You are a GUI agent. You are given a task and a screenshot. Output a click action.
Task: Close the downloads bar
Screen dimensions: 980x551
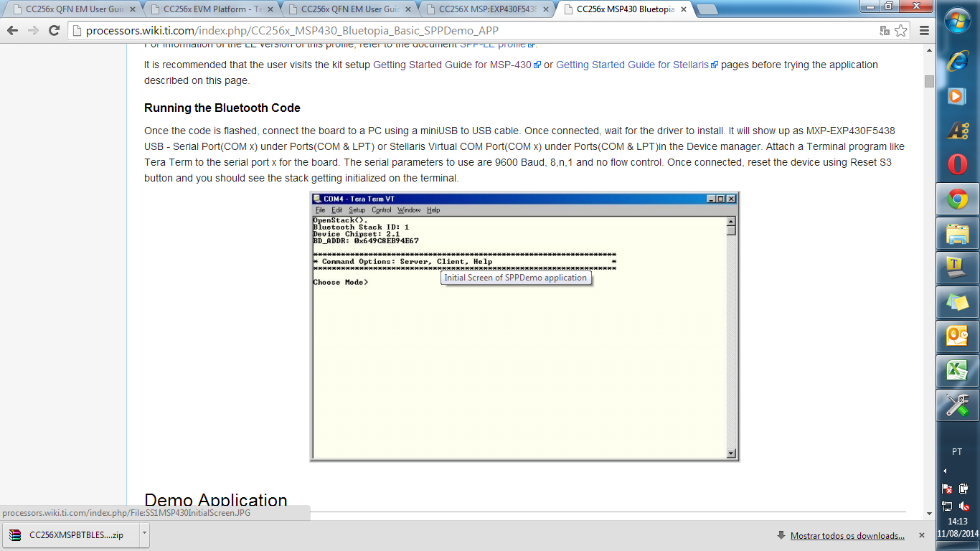point(921,536)
